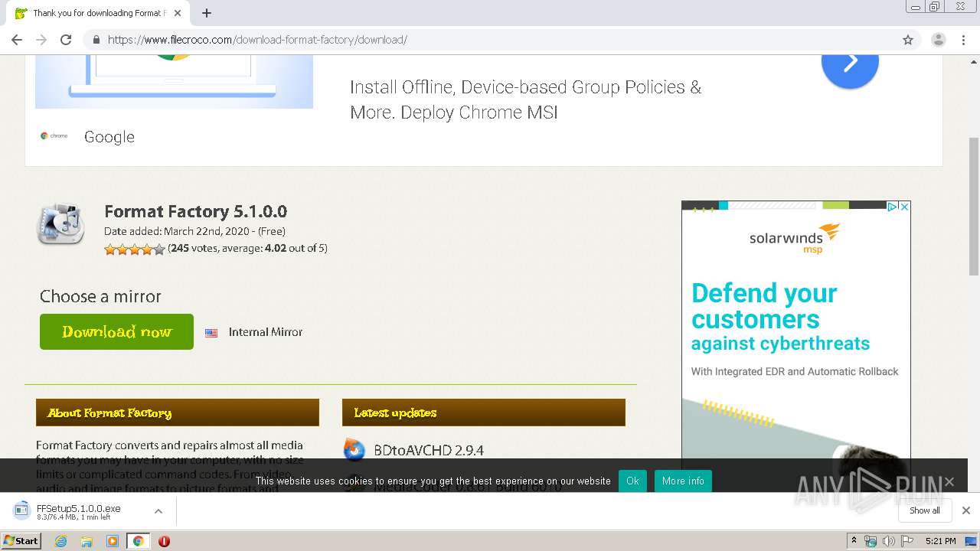Expand options for FFSetup5.1.0.0.exe download
980x551 pixels.
(x=158, y=511)
